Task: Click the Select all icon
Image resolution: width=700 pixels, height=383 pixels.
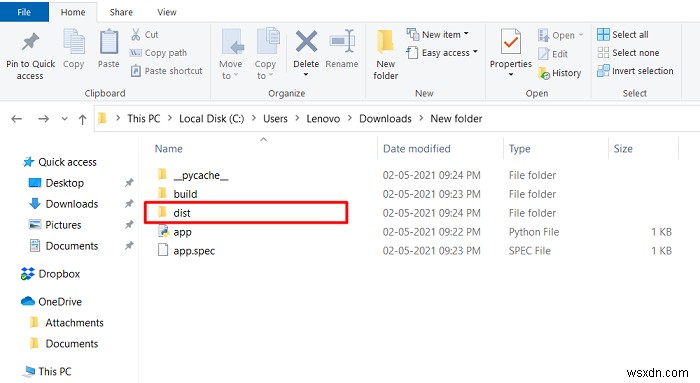Action: pos(603,34)
